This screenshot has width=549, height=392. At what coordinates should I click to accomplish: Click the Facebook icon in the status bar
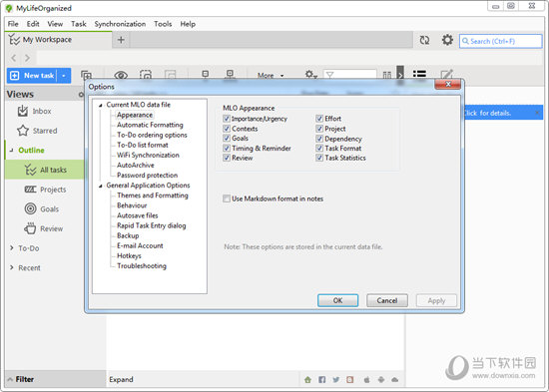coord(321,380)
